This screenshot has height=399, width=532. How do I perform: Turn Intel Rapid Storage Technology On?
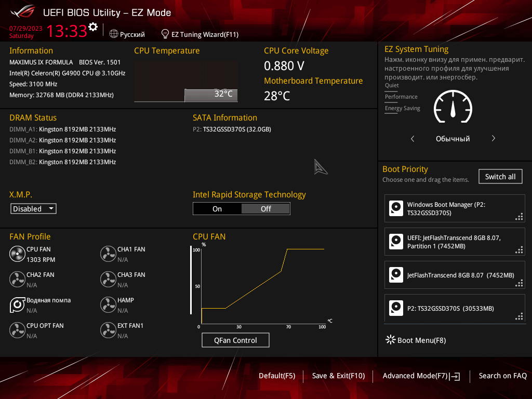[x=217, y=209]
